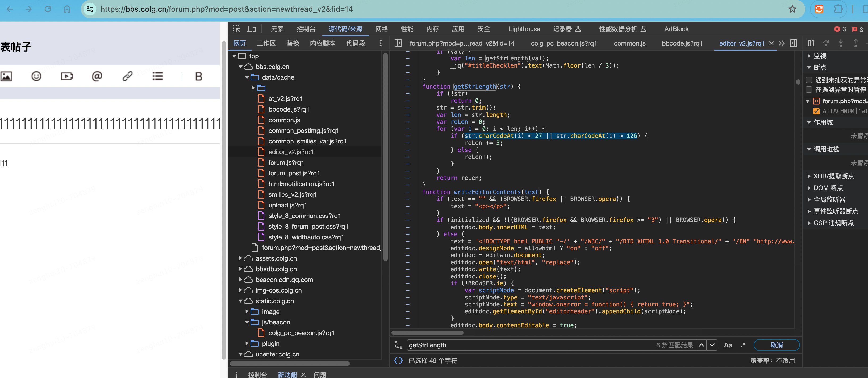Click the insert video icon
Screen dimensions: 868x378
coord(67,76)
